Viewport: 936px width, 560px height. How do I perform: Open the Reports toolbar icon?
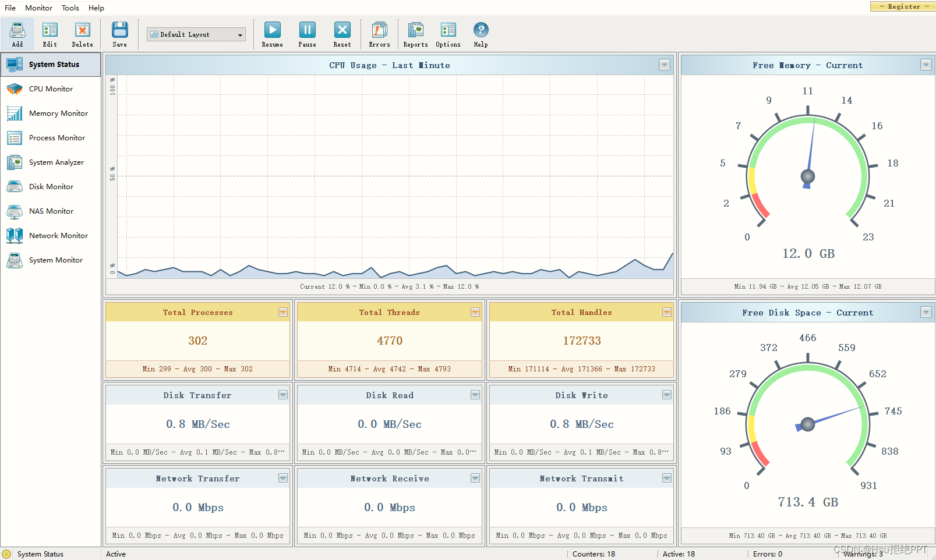(x=415, y=34)
